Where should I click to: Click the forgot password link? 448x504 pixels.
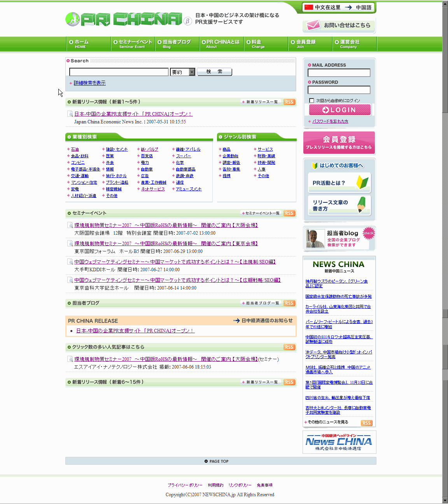click(x=330, y=121)
